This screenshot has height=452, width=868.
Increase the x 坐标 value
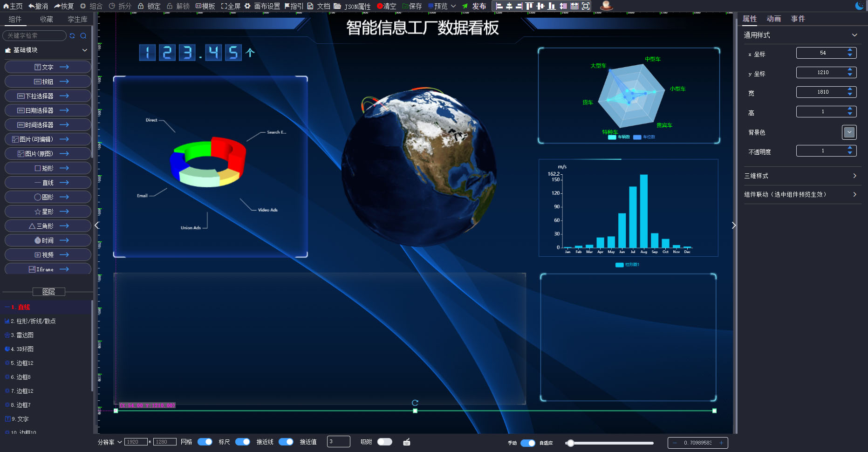click(x=850, y=50)
